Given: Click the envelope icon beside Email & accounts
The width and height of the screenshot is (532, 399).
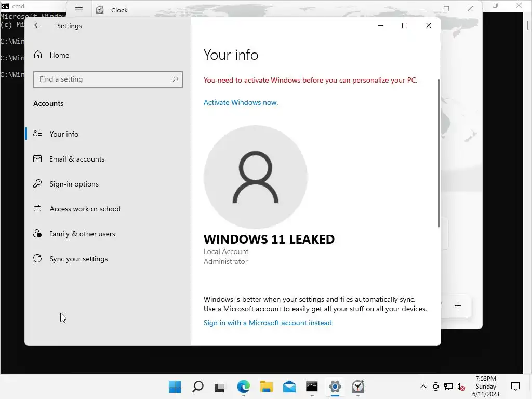Looking at the screenshot, I should (37, 159).
